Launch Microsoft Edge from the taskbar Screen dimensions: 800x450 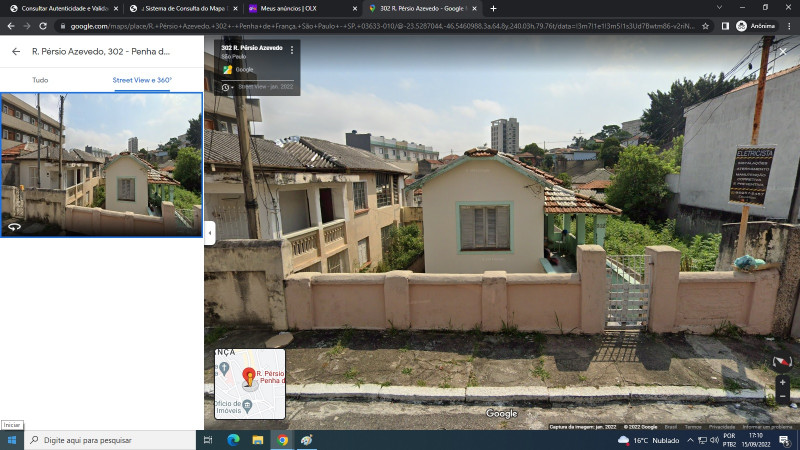[233, 440]
